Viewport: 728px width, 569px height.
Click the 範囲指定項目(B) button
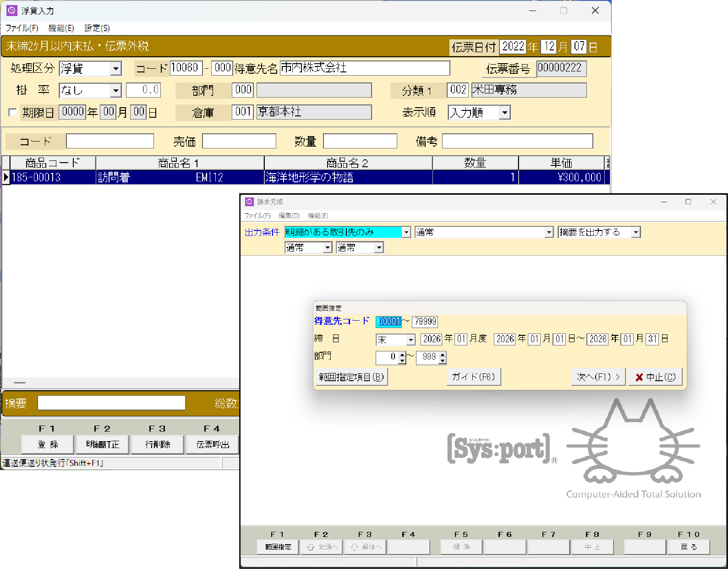pyautogui.click(x=351, y=377)
